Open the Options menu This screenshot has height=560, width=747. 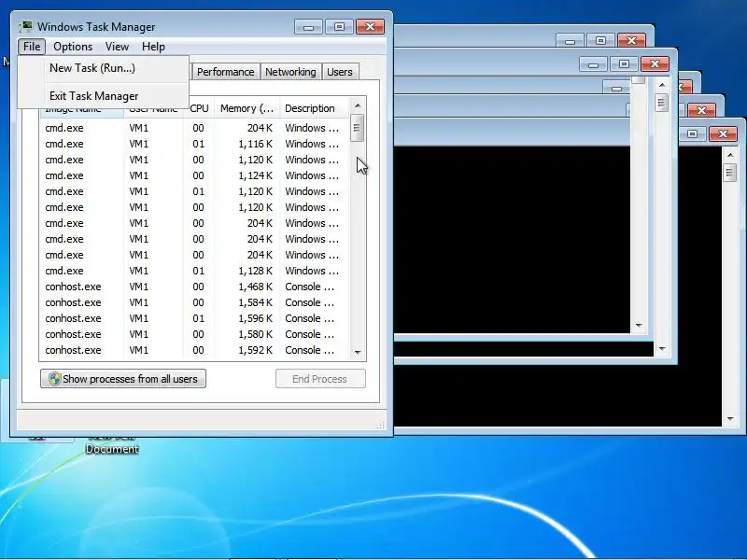point(73,47)
